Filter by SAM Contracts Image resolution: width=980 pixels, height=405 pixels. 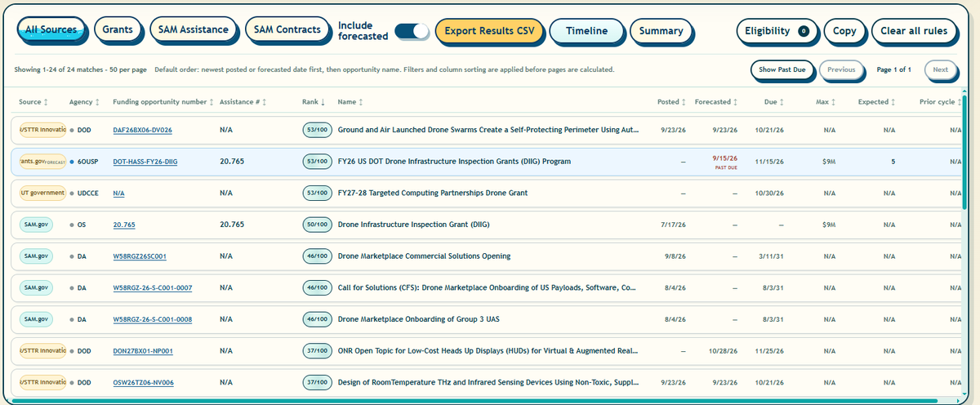pyautogui.click(x=287, y=30)
